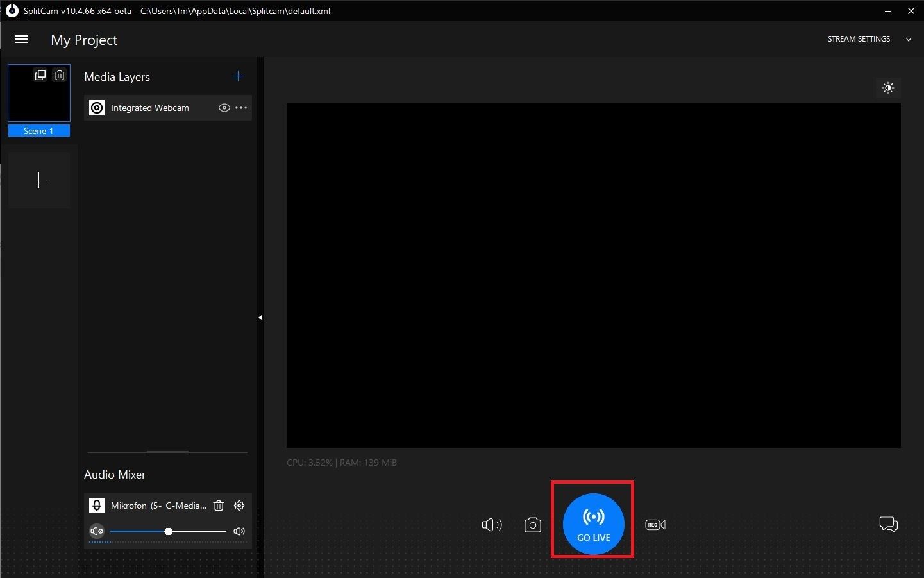Remove the Mikrofon audio source
Screen dimensions: 924x578
tap(219, 506)
